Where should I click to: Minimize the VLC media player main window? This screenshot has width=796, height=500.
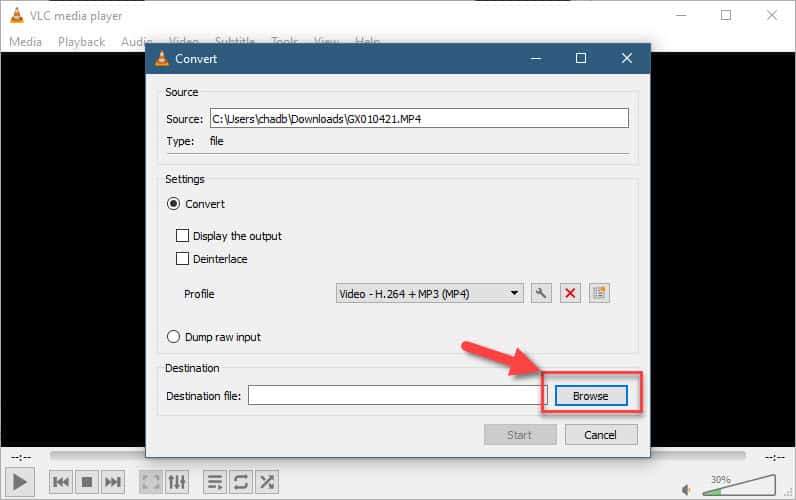[681, 15]
